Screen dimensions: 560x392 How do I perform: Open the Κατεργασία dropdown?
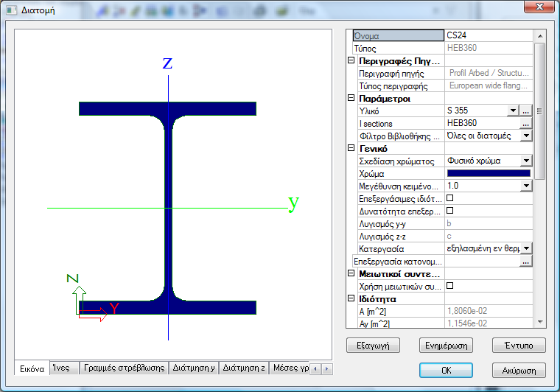(x=526, y=248)
